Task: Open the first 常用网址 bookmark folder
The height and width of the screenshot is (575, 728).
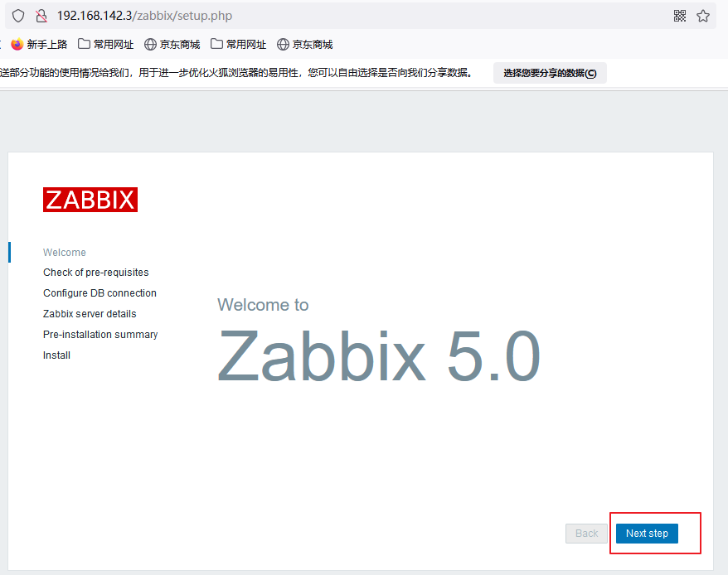Action: click(106, 45)
